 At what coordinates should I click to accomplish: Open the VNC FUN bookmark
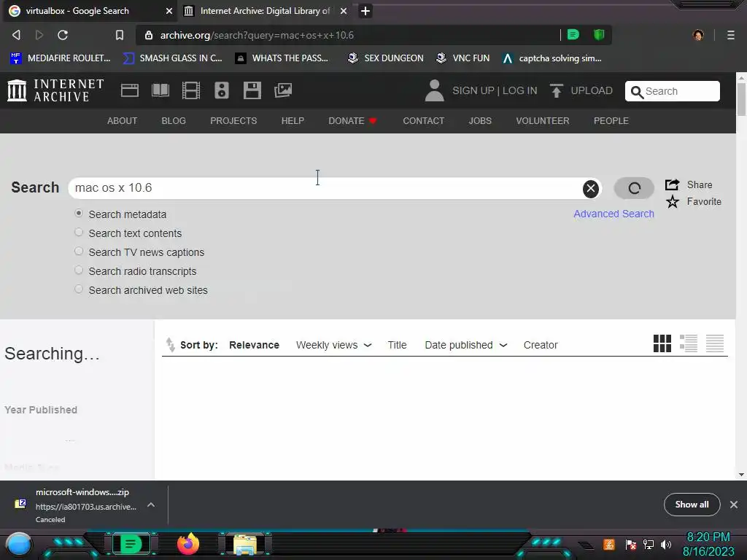point(463,58)
